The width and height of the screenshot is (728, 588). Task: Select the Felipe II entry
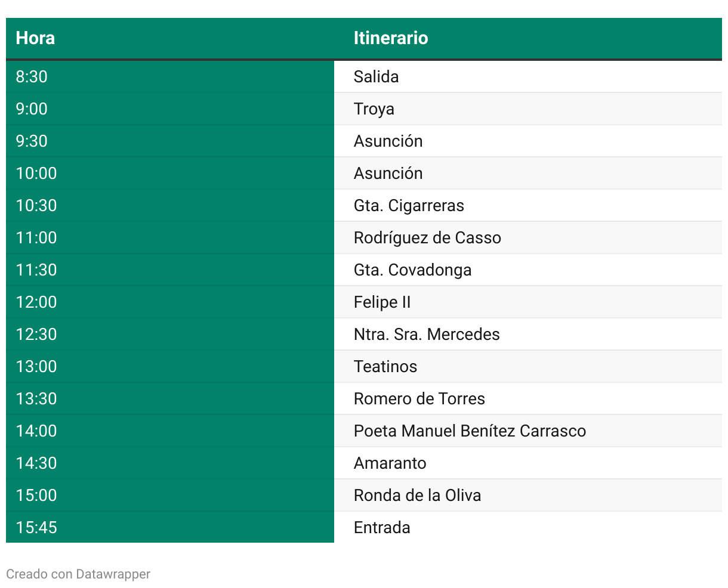[x=382, y=302]
